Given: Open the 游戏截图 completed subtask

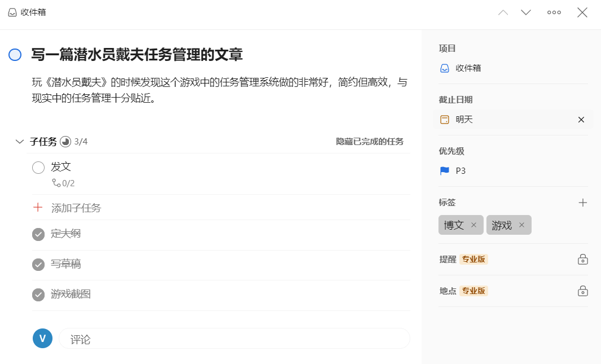Looking at the screenshot, I should pos(71,294).
